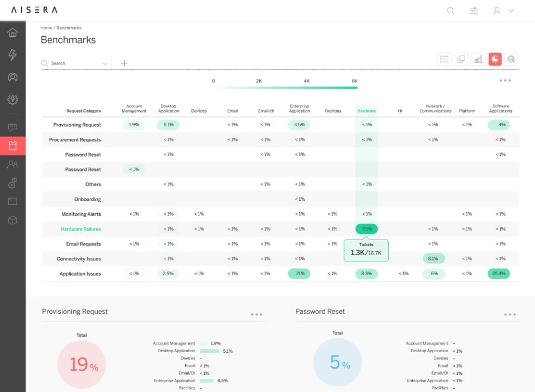Click the two-people users sidebar icon
Screen dimensions: 535x392
(13, 164)
